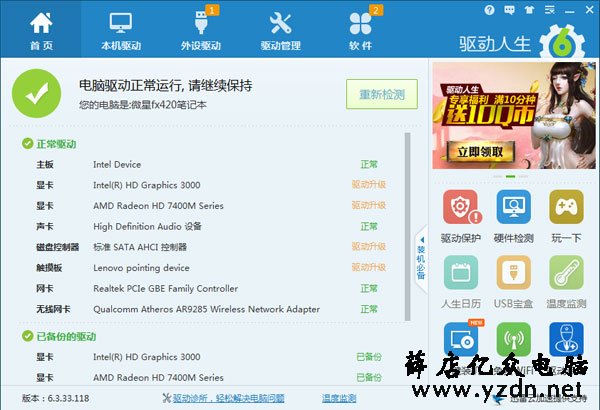Click the computer model 微星fx420笔记本 text

click(x=169, y=105)
